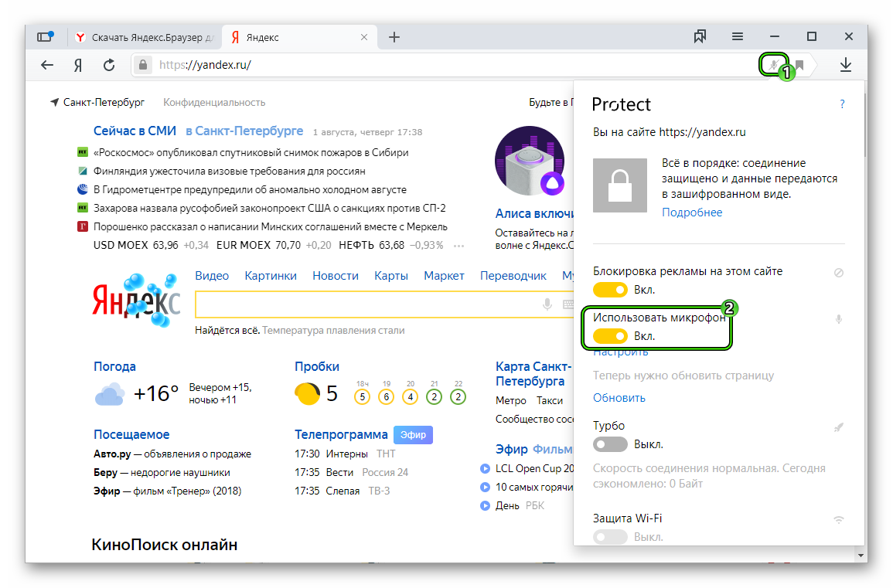This screenshot has width=893, height=588.
Task: Open the bookmarks panel icon in title bar
Action: point(700,37)
